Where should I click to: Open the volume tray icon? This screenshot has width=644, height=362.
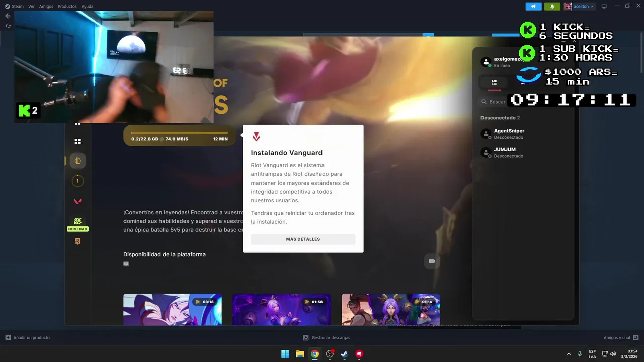tap(613, 354)
